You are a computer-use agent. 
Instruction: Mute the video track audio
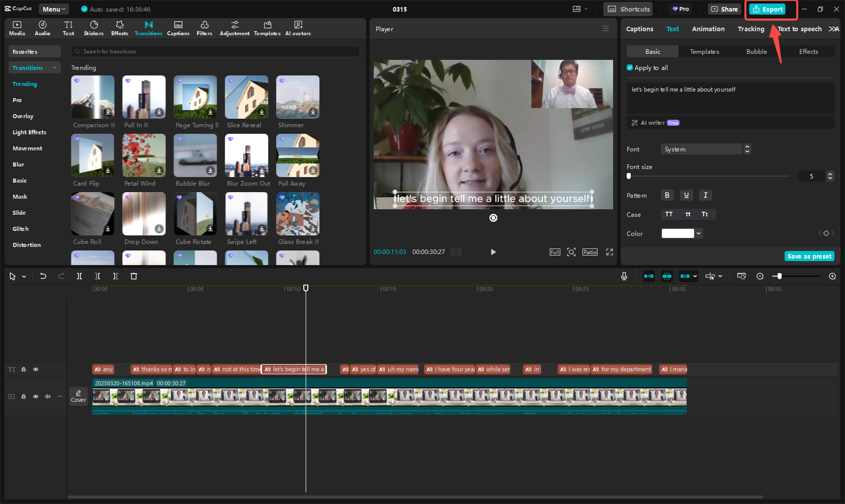[48, 396]
